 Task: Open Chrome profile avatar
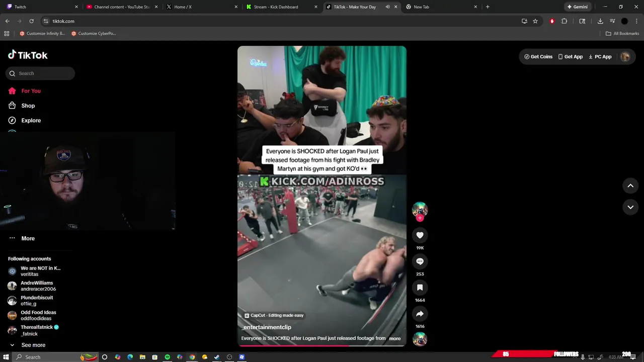[x=624, y=21]
